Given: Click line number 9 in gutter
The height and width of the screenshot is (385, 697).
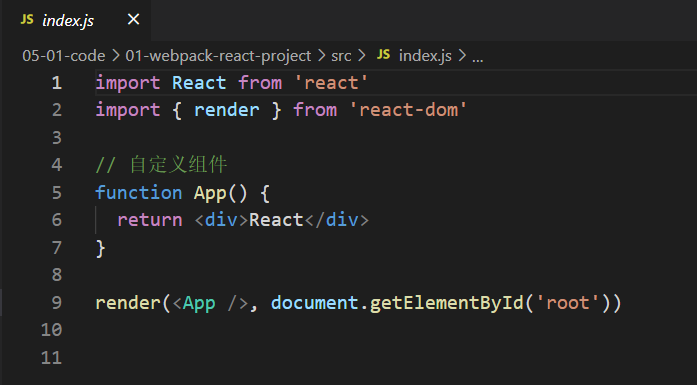Looking at the screenshot, I should coord(56,303).
